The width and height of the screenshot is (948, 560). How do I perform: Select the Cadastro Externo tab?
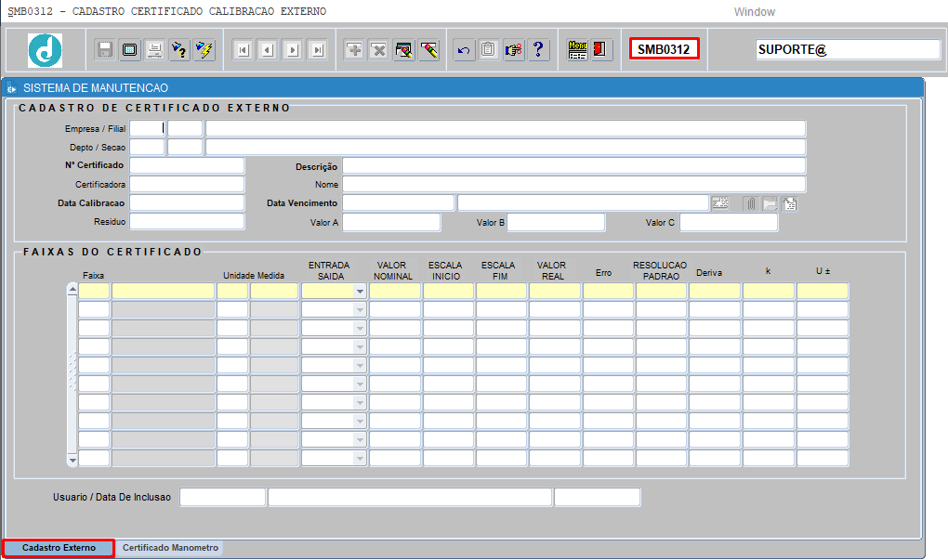coord(59,548)
